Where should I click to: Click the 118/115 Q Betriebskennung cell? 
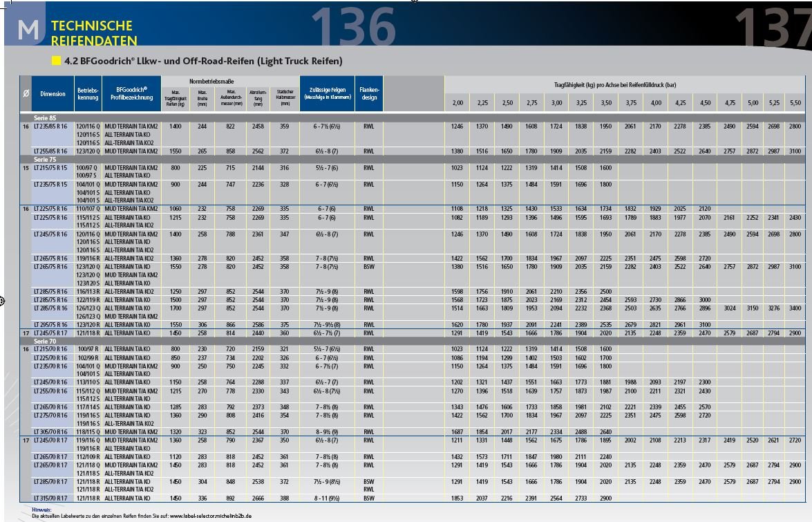click(88, 432)
